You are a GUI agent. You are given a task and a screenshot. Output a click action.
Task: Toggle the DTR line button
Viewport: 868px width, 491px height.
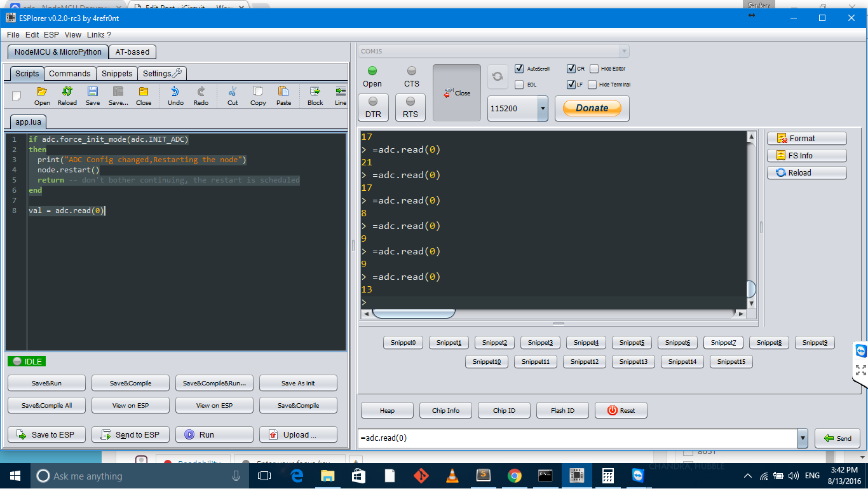click(x=373, y=107)
